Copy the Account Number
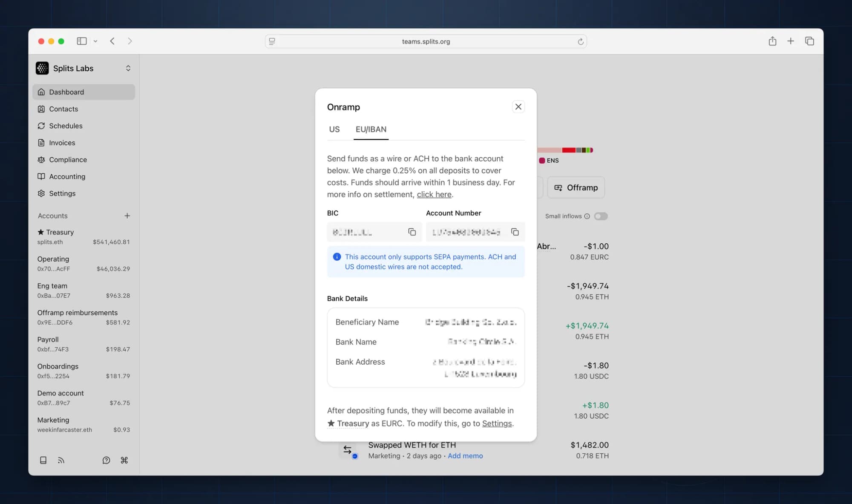The image size is (852, 504). [515, 232]
